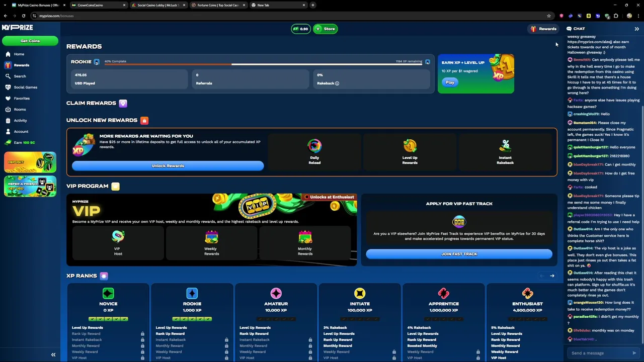Open the browser Extensions puzzle icon
The width and height of the screenshot is (644, 362).
[616, 16]
